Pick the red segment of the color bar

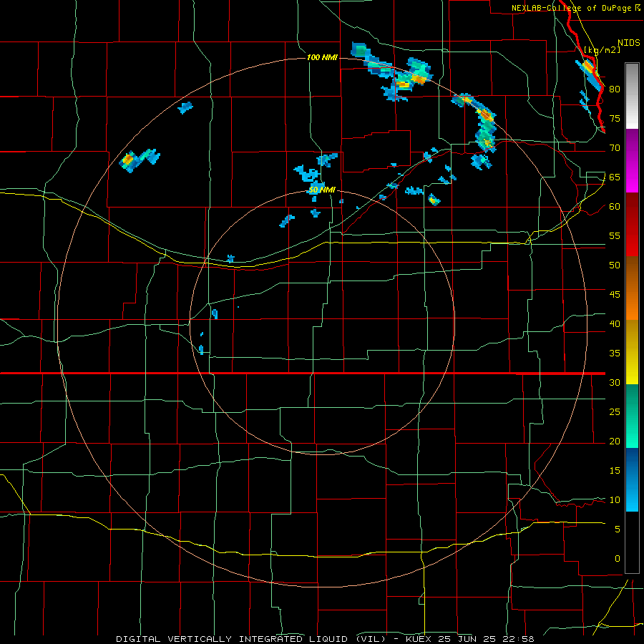click(x=632, y=224)
